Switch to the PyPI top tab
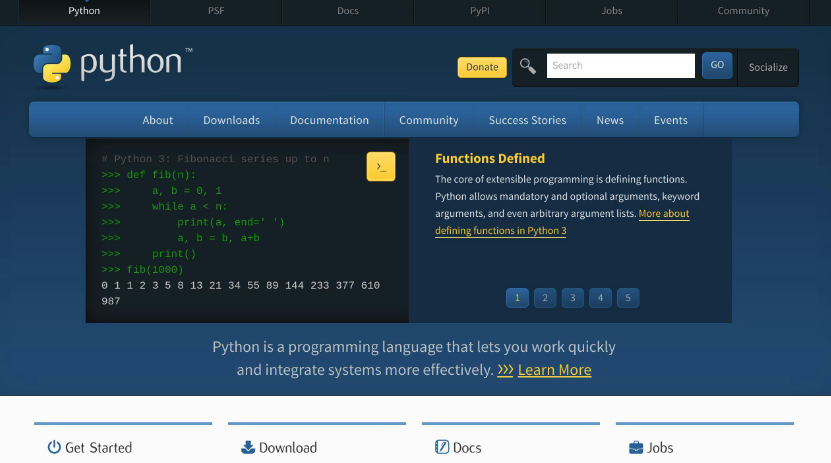 (480, 11)
